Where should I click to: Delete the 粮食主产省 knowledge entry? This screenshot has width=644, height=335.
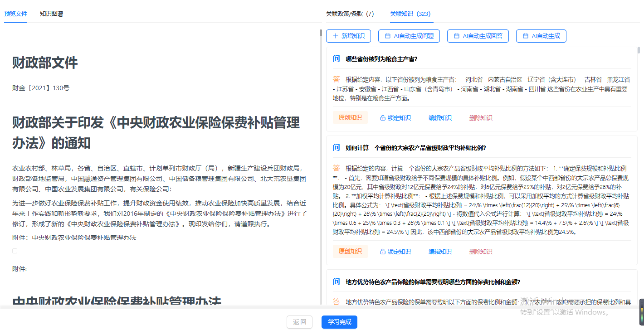click(481, 118)
